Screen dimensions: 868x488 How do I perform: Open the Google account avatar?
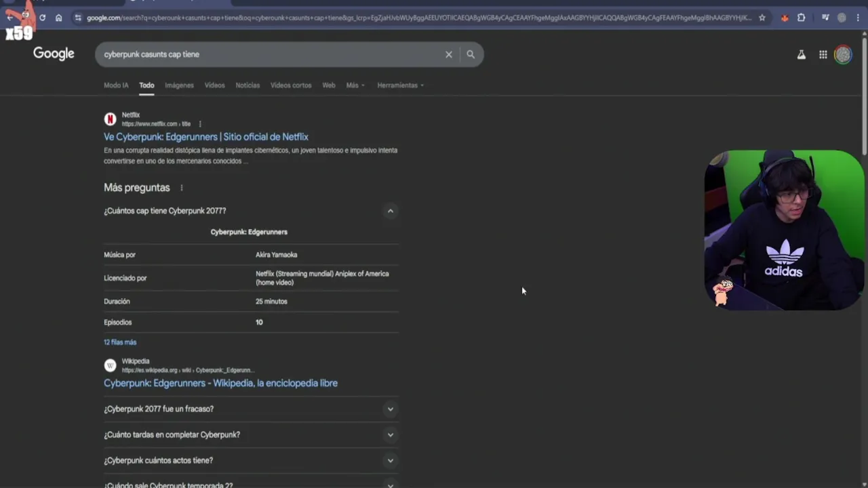[x=843, y=55]
